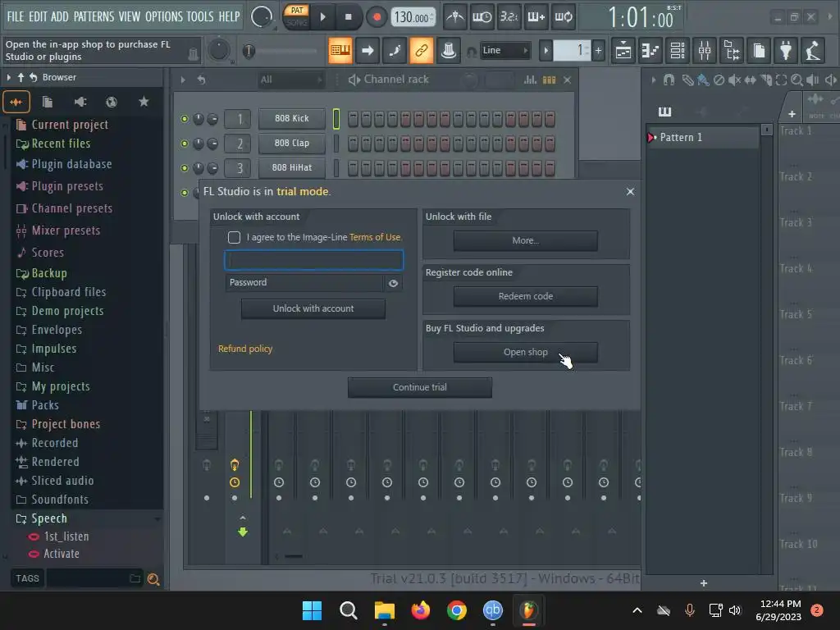Screen dimensions: 840x630
Task: Click the Redeem code button
Action: coord(526,297)
